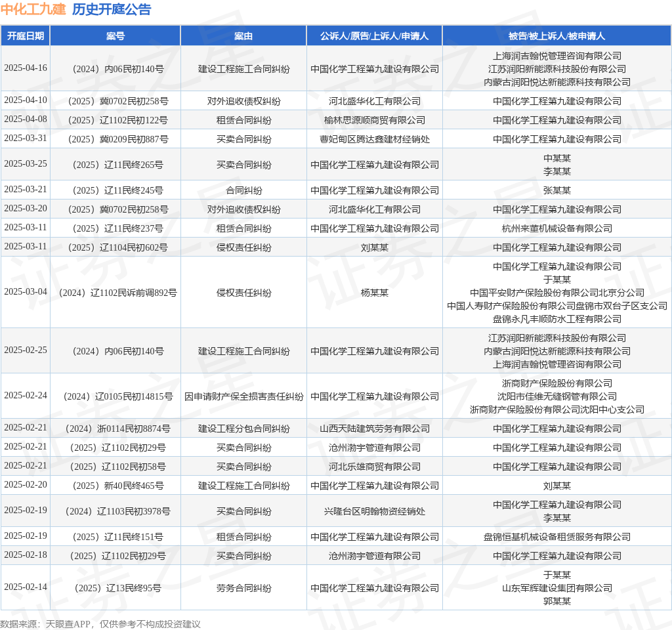Viewport: 672px width, 630px height.
Task: Click plaintiff 山西天陆建筑劳务有限公司
Action: (375, 429)
